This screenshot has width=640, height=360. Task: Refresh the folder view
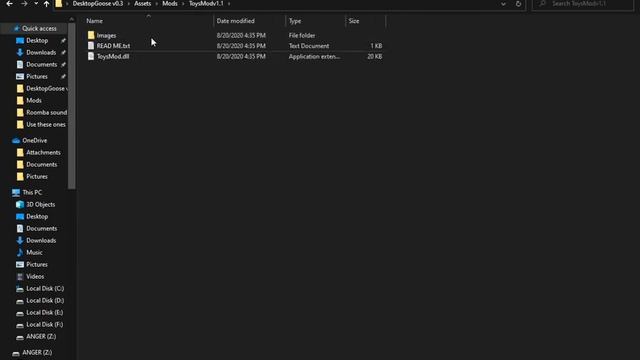pyautogui.click(x=518, y=4)
